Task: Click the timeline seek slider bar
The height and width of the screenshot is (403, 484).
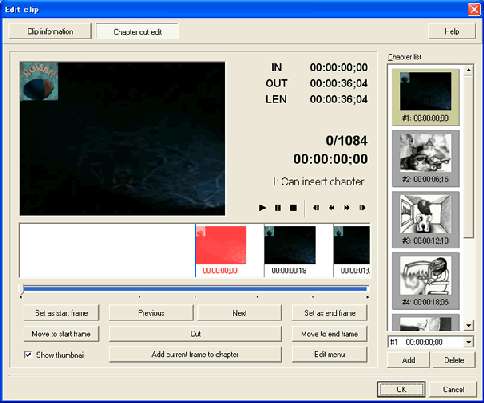Action: click(195, 289)
